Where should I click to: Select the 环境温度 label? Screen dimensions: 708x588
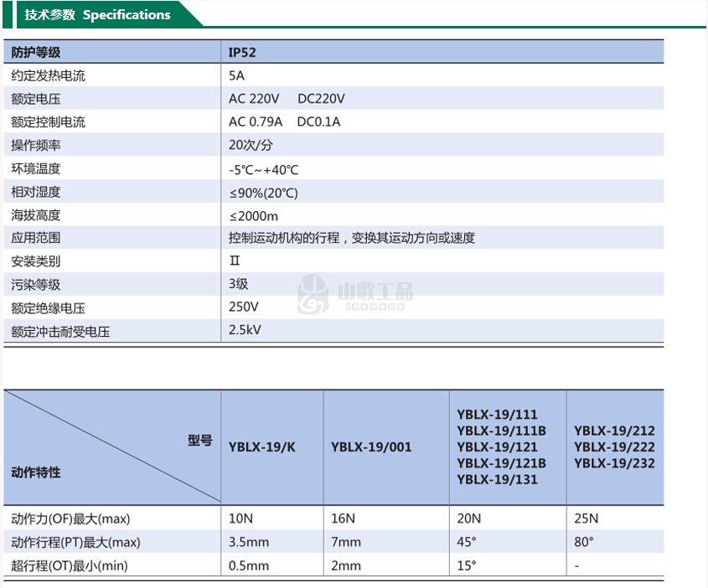[x=36, y=168]
